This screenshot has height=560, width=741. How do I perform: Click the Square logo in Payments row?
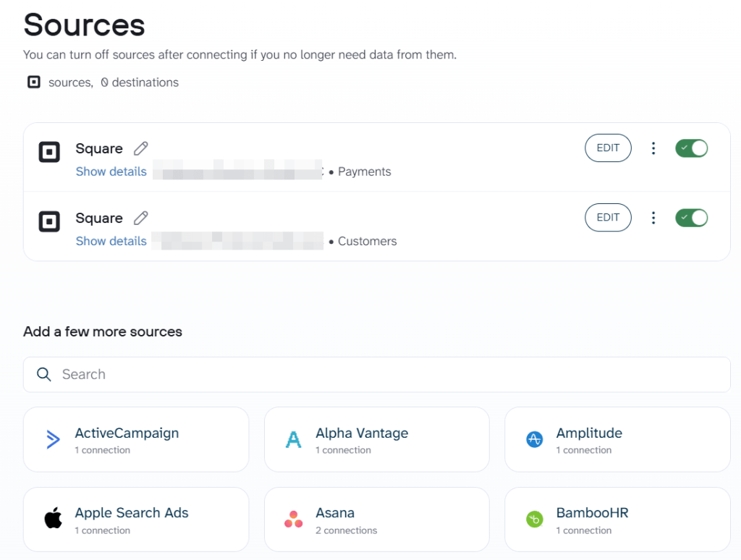click(49, 152)
